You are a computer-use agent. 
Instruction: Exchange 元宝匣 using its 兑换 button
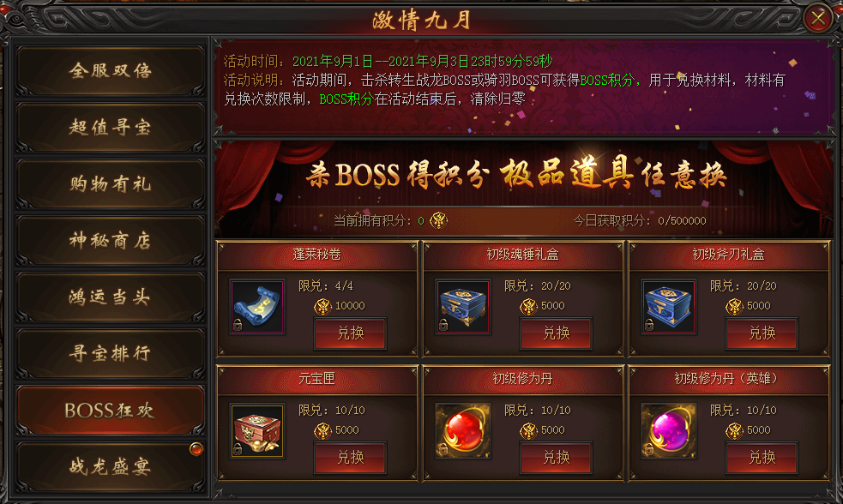point(350,457)
